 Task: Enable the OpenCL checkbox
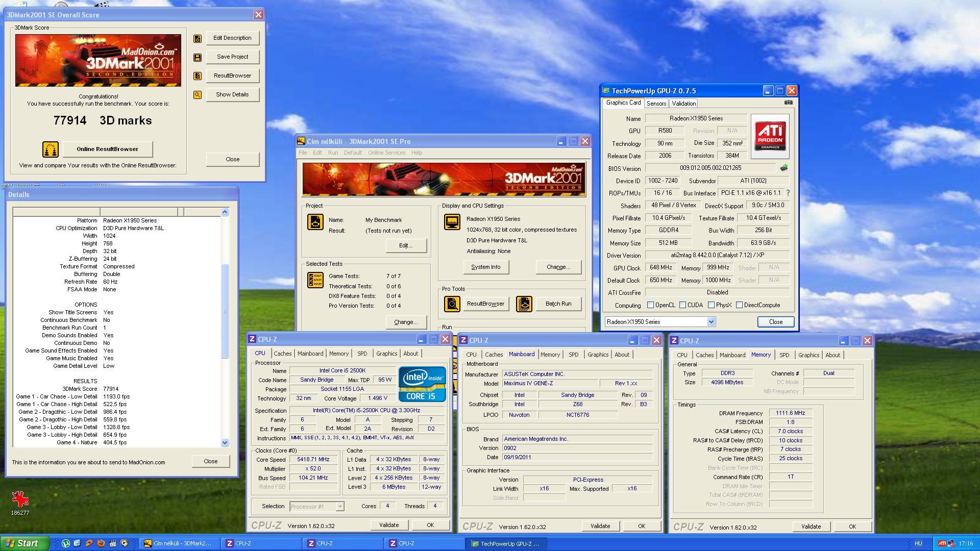pos(650,305)
